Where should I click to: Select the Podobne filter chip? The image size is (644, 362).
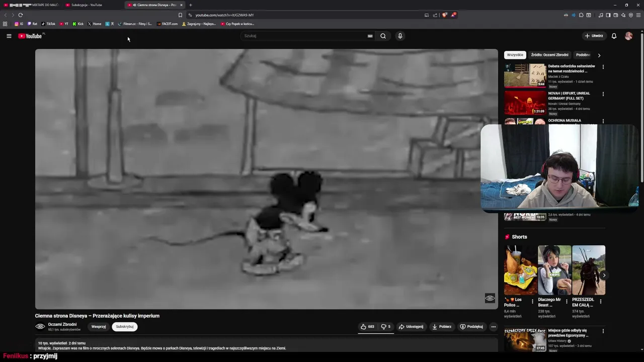(x=584, y=55)
